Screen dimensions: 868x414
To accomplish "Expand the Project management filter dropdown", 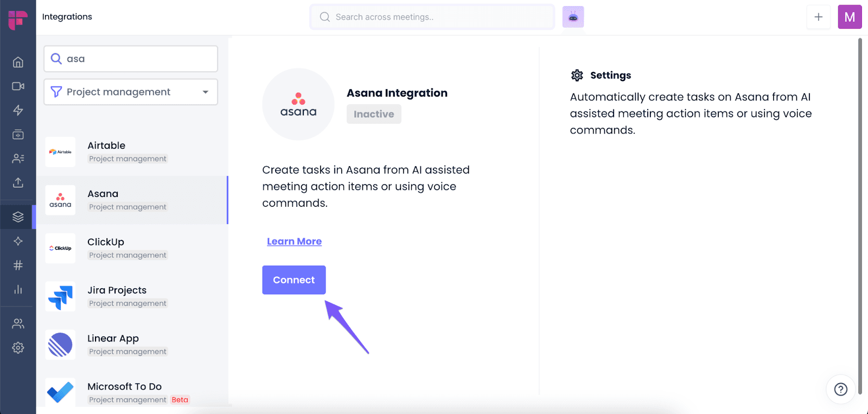I will pos(131,92).
